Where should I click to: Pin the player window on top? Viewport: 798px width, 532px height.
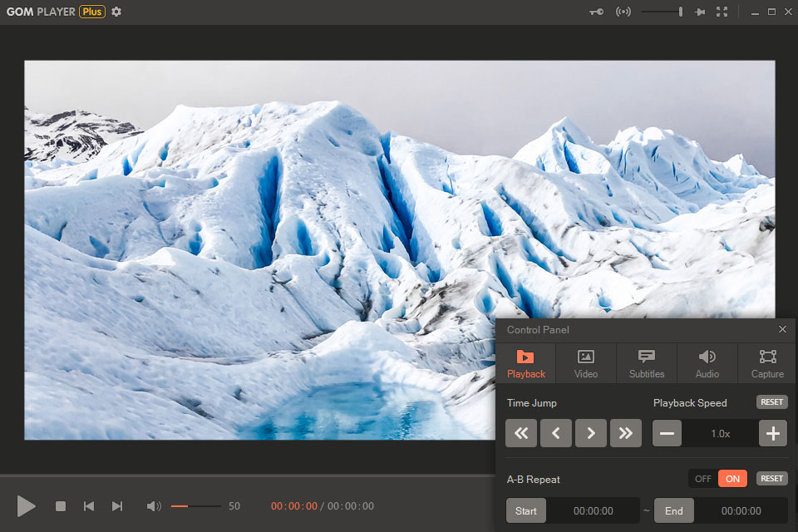(x=700, y=12)
